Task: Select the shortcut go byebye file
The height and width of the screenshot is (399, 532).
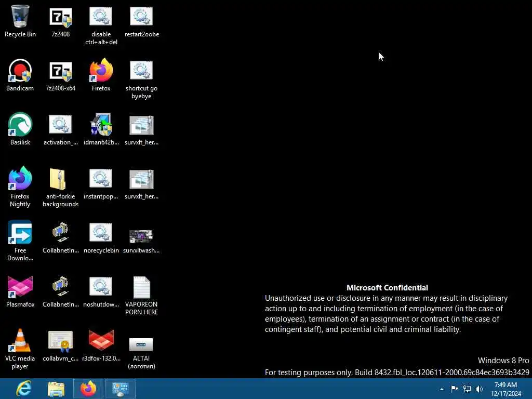Action: tap(141, 79)
